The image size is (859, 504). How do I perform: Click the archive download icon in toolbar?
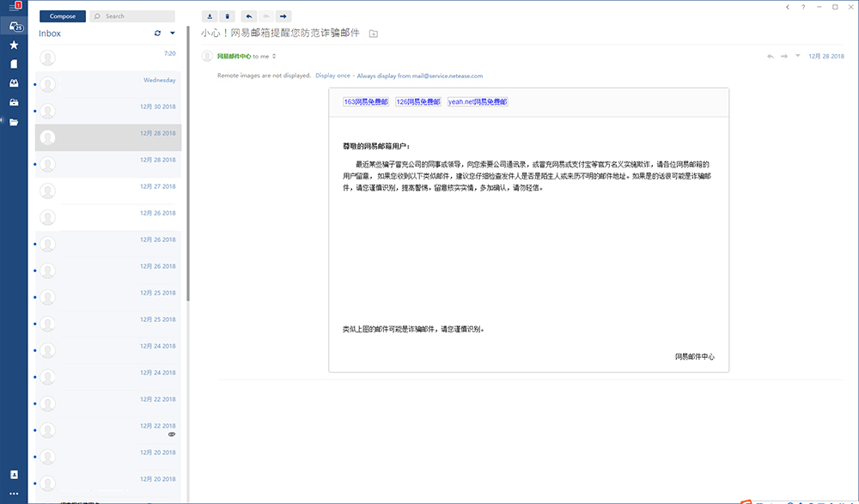point(210,16)
